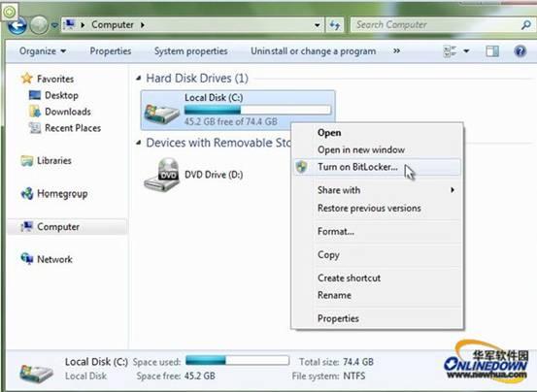Click the Space used bar in the details pane
This screenshot has width=537, height=392.
point(237,361)
